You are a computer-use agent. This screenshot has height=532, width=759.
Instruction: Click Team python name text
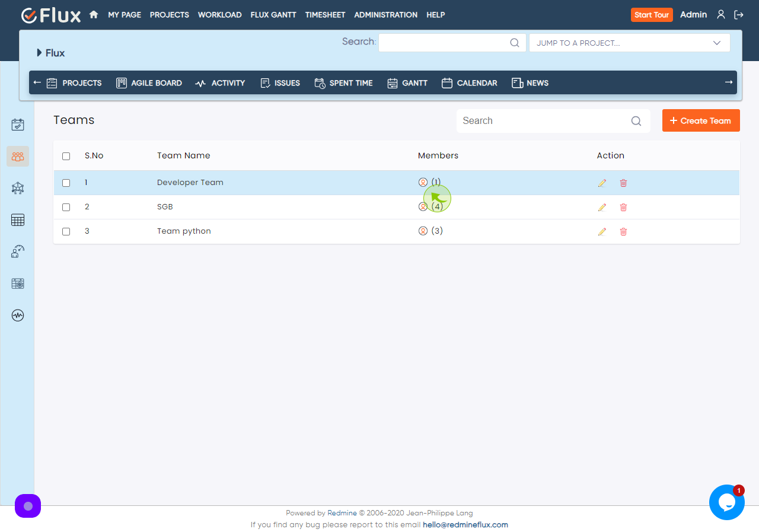[x=184, y=231]
